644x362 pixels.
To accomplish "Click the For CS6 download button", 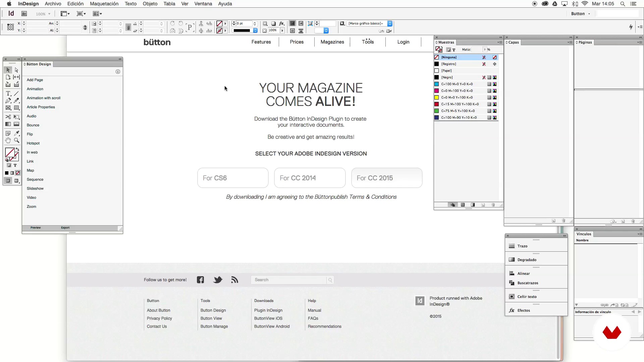I will [233, 178].
